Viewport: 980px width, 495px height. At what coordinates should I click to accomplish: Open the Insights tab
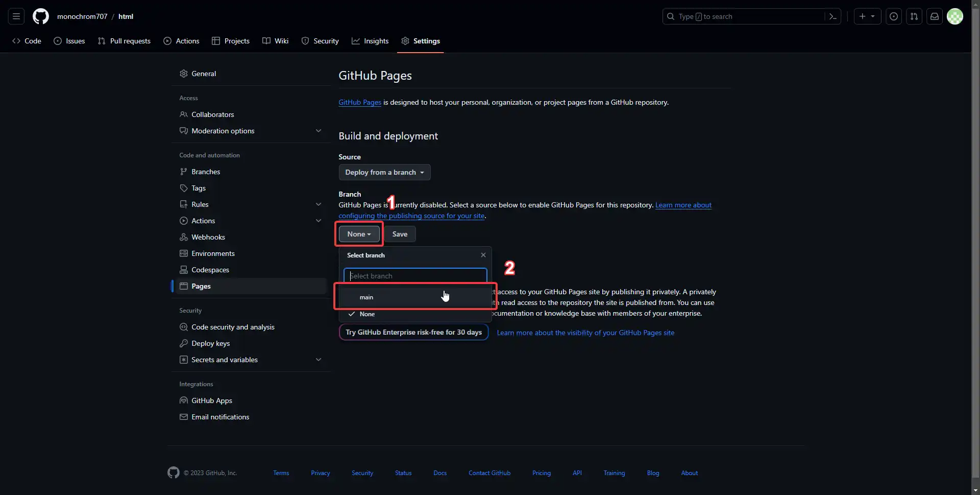click(x=370, y=41)
